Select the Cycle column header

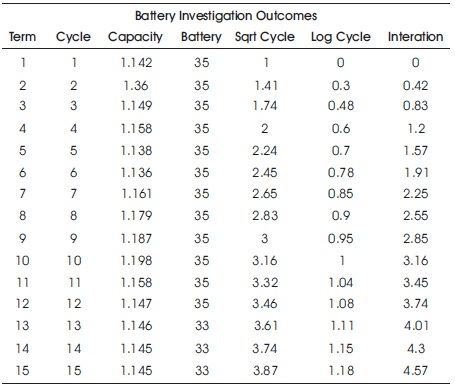73,37
